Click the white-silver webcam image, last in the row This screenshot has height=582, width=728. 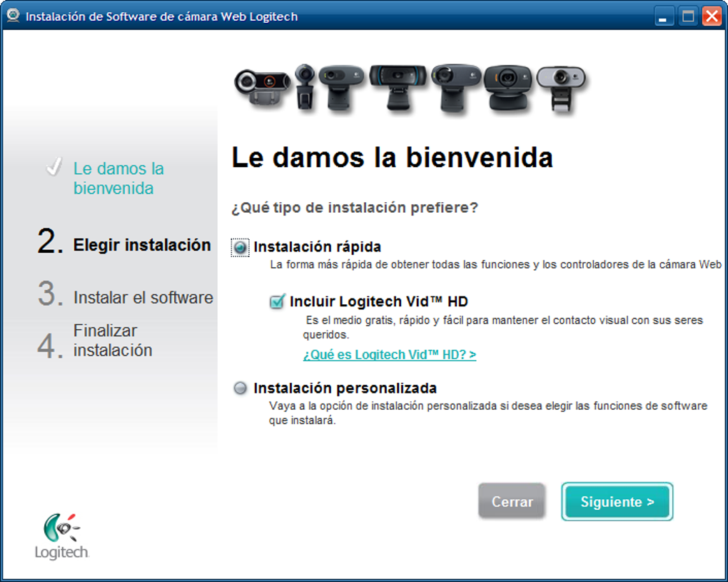[x=561, y=89]
